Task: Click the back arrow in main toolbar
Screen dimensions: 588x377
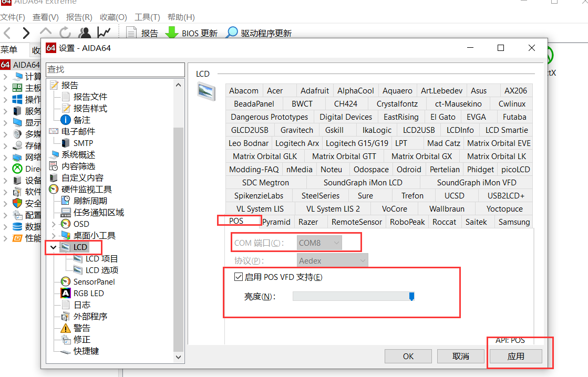Action: click(x=7, y=33)
